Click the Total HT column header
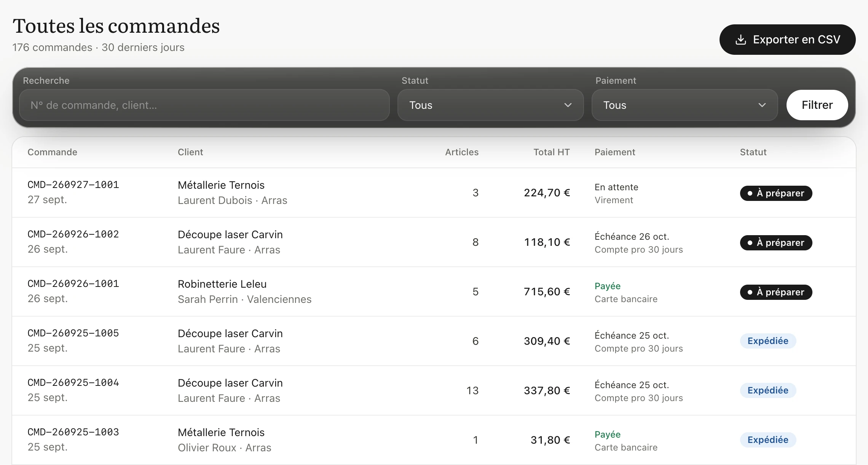The width and height of the screenshot is (868, 465). [x=552, y=152]
